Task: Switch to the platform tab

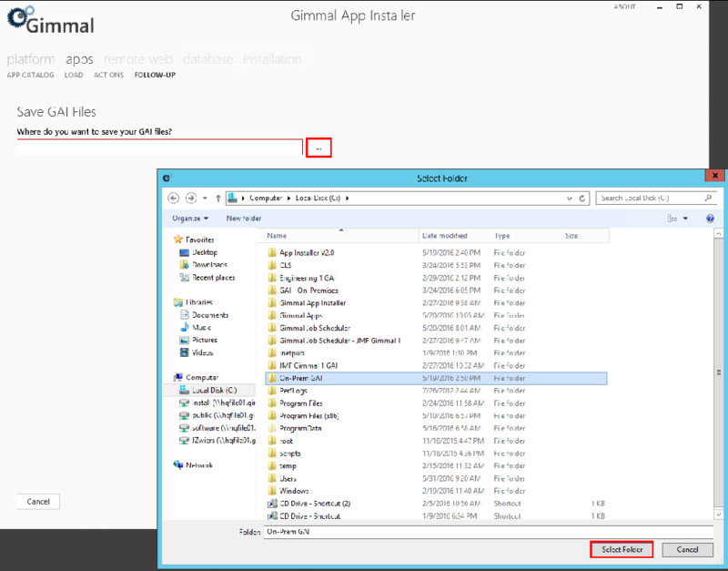Action: point(31,59)
